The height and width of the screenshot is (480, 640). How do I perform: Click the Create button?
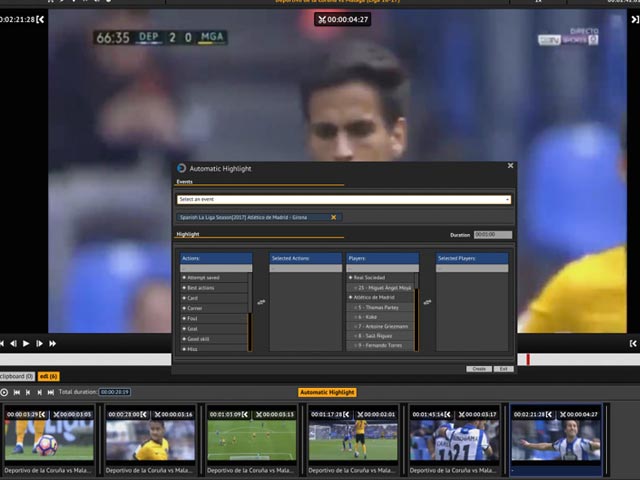click(x=479, y=369)
